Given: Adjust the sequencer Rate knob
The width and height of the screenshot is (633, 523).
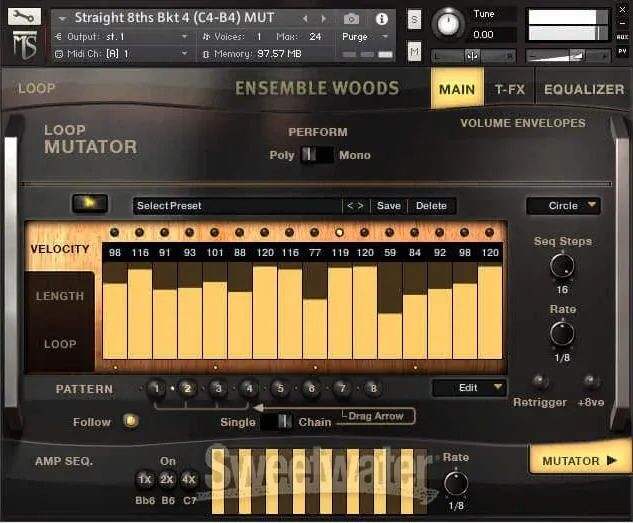Looking at the screenshot, I should (562, 333).
